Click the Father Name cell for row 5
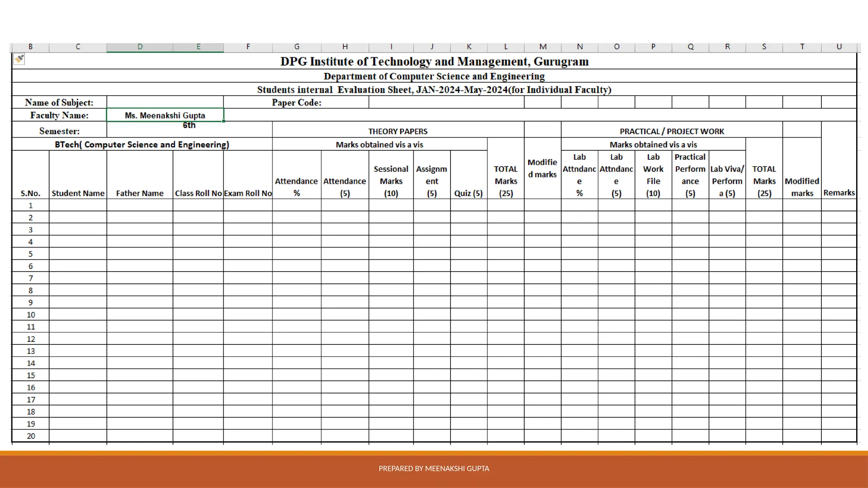Viewport: 868px width, 488px height. (140, 254)
